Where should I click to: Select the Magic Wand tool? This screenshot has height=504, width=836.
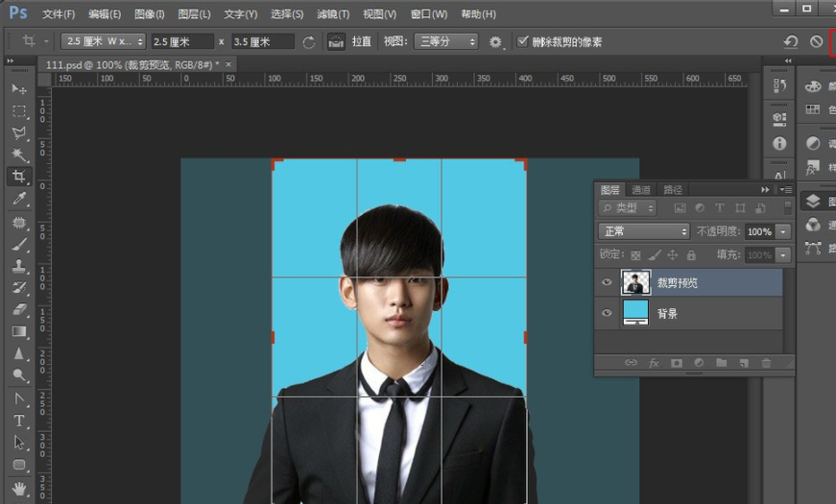click(x=18, y=156)
